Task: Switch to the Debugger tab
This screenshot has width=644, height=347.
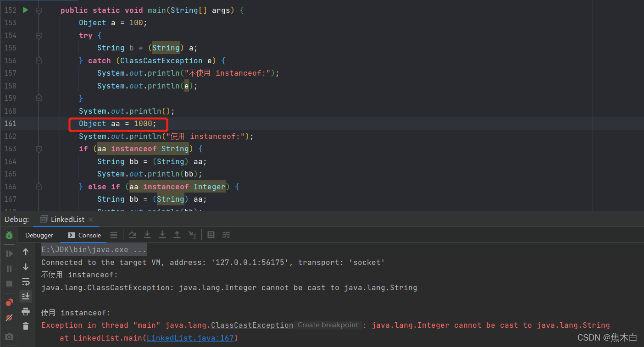Action: 39,235
